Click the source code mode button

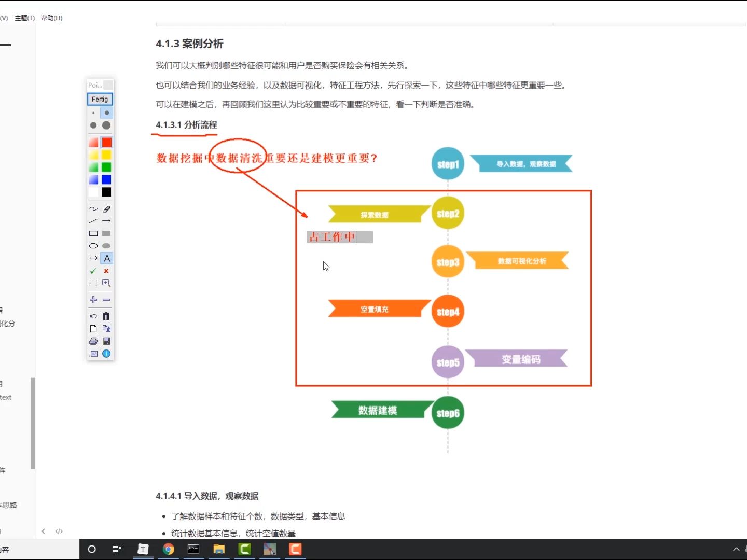tap(59, 531)
